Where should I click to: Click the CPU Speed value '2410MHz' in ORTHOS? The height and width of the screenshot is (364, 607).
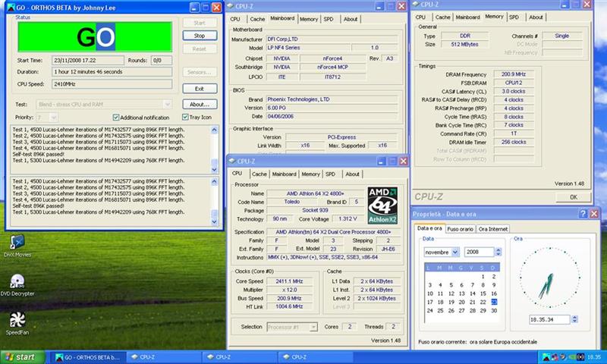[x=112, y=84]
